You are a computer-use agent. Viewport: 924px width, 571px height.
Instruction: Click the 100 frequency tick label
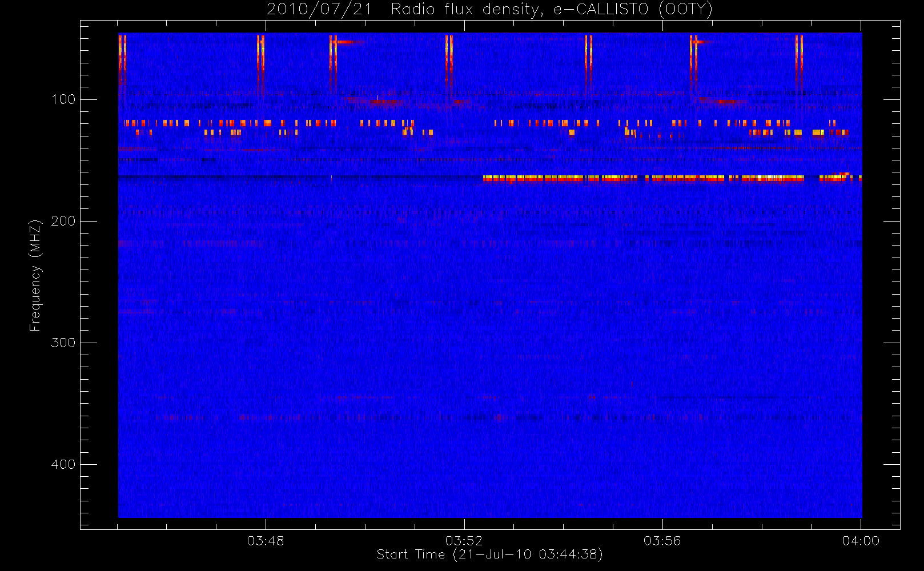63,99
